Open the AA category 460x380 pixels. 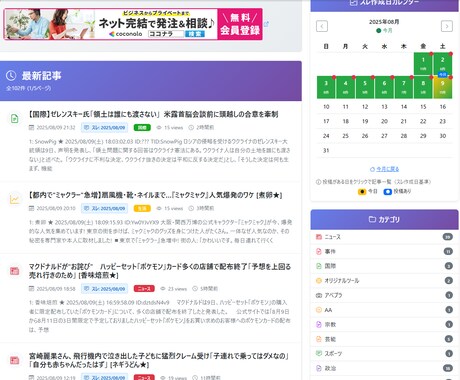click(384, 310)
